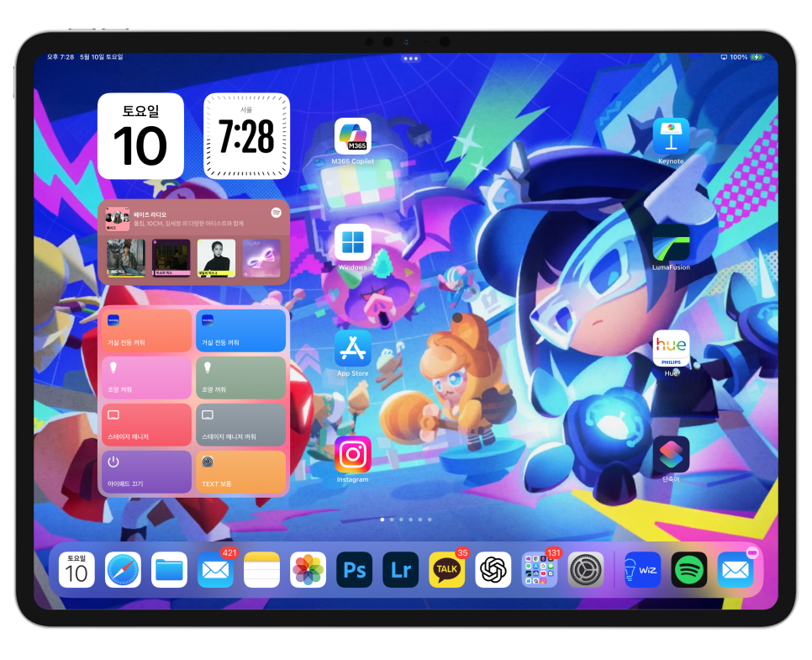Open the App Store
This screenshot has width=812, height=660.
coord(353,349)
